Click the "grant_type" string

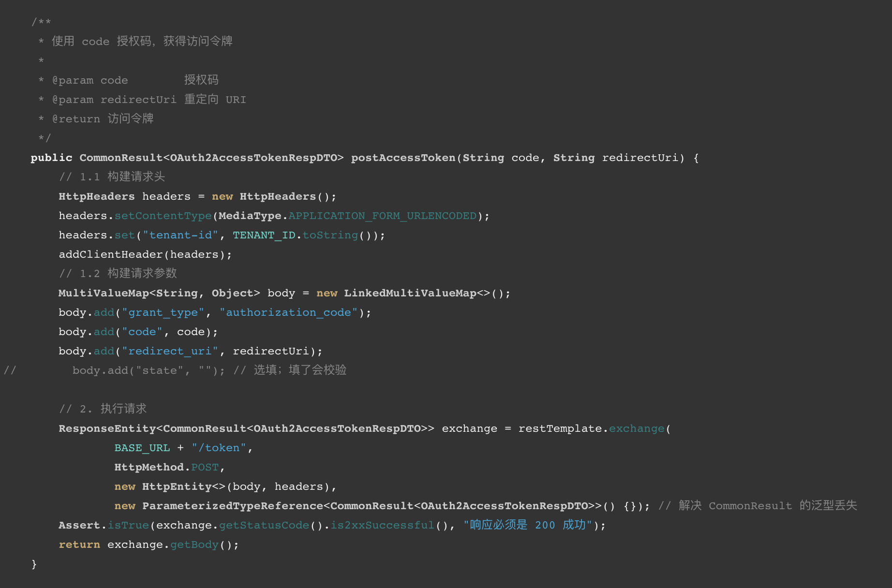tap(163, 312)
